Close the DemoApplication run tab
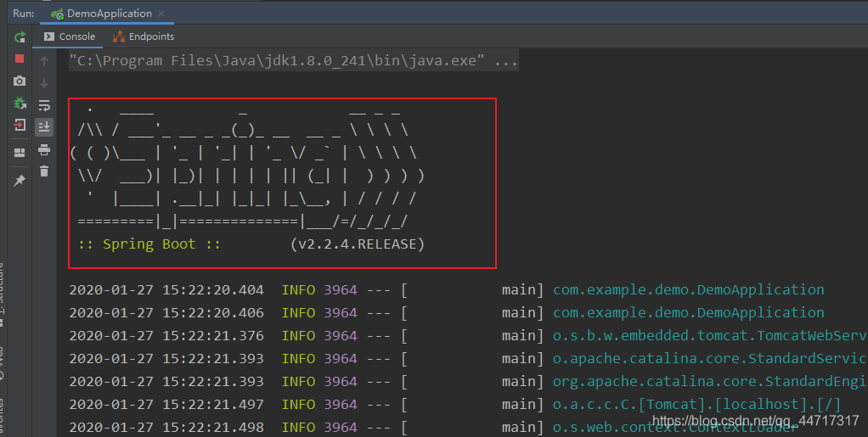The width and height of the screenshot is (868, 437). point(161,14)
